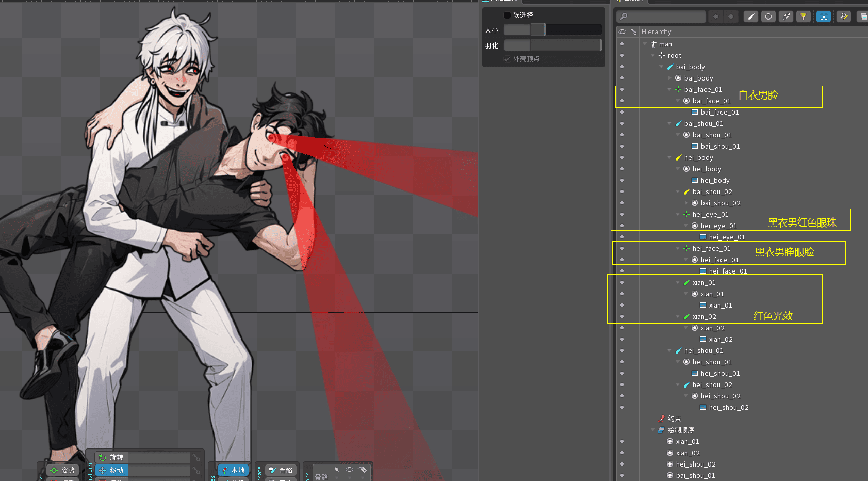Toggle the bone filter icon in tree toolbar
The image size is (868, 481).
751,17
